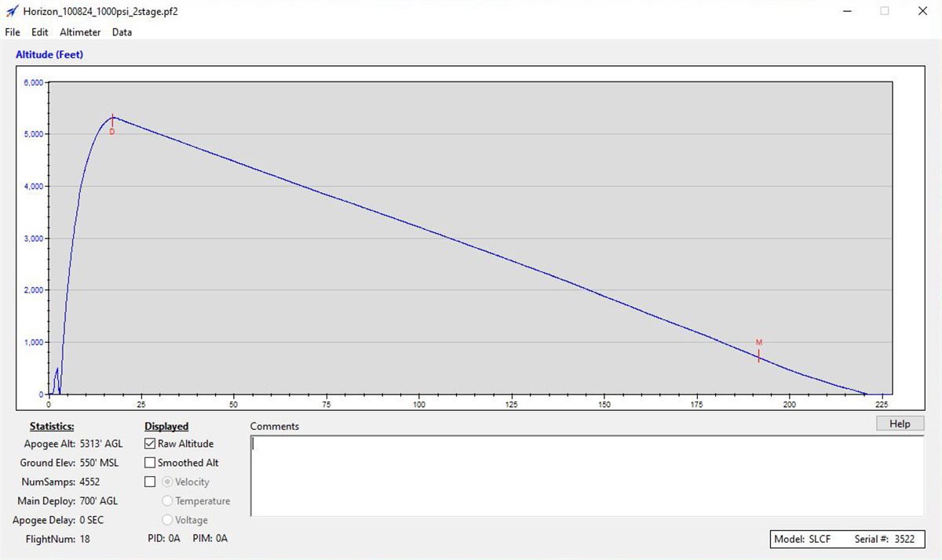Choose the Voltage radio option
The image size is (942, 560).
(167, 520)
